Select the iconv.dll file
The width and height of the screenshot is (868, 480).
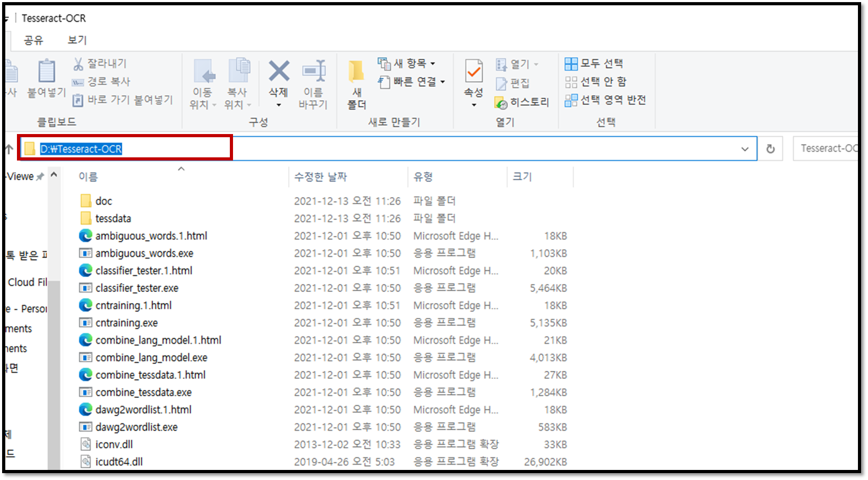(x=114, y=445)
